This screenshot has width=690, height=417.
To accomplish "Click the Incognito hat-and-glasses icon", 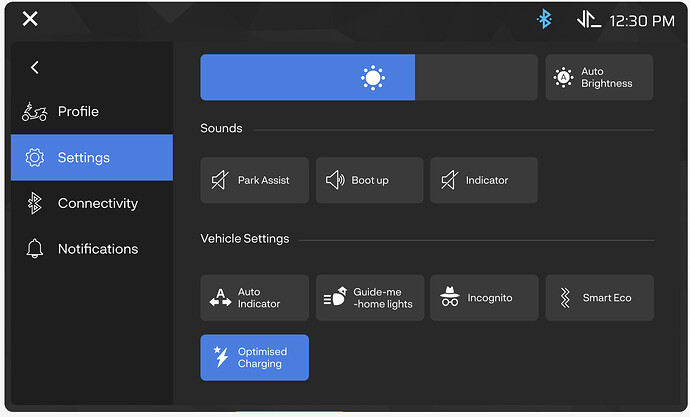I will [x=450, y=298].
